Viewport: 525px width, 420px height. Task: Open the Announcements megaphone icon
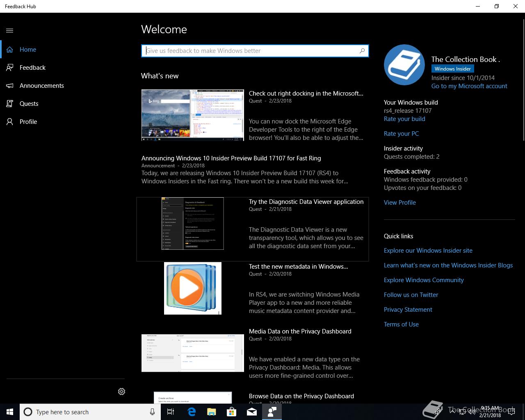(x=10, y=86)
